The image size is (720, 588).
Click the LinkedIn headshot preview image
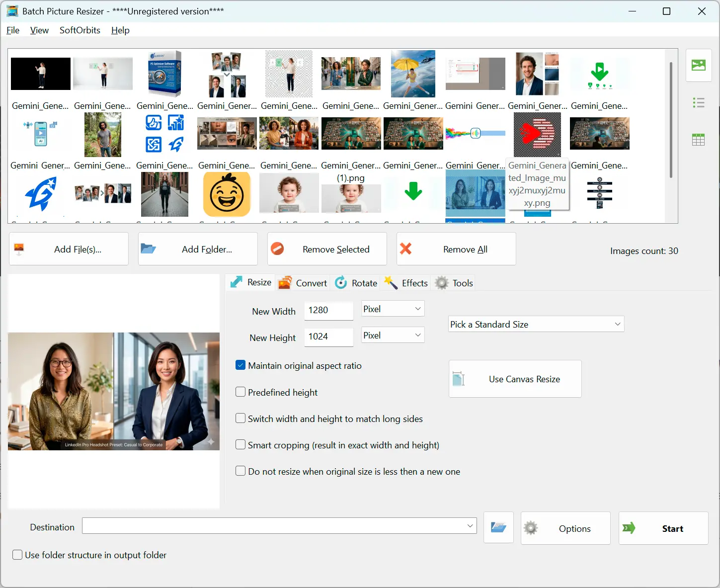point(114,391)
